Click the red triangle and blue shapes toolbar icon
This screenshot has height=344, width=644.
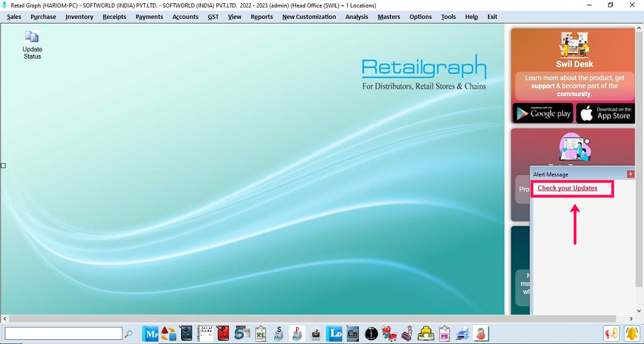(168, 333)
